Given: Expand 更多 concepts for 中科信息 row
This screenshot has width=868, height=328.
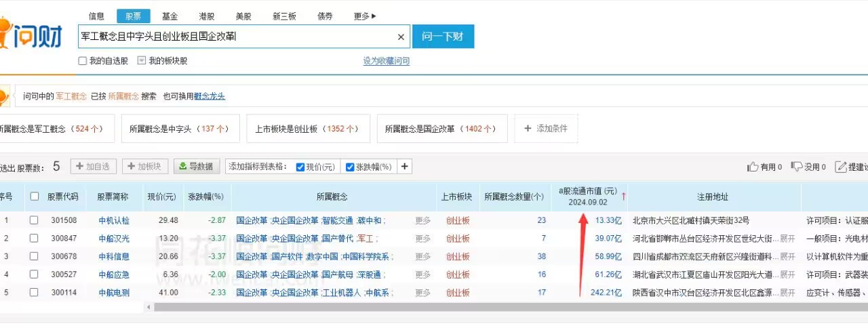Looking at the screenshot, I should [x=422, y=257].
